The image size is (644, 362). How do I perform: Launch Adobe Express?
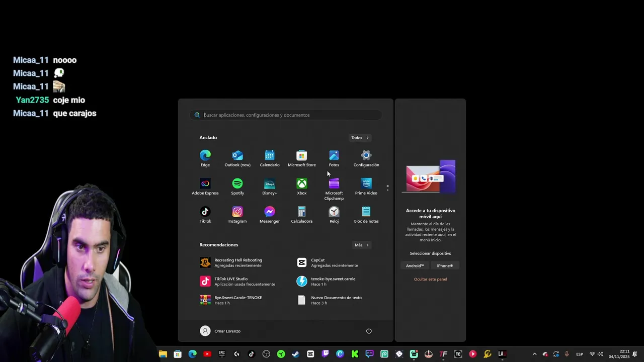205,187
